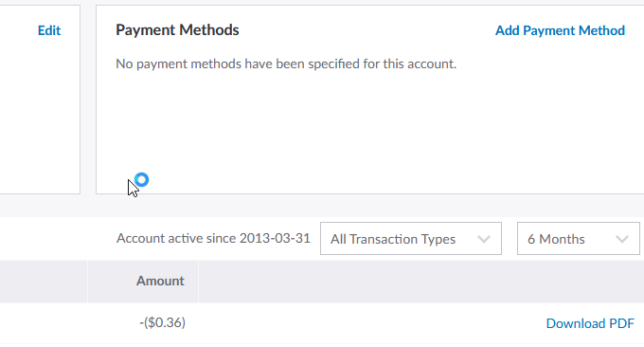Select the Amount column header

(160, 281)
